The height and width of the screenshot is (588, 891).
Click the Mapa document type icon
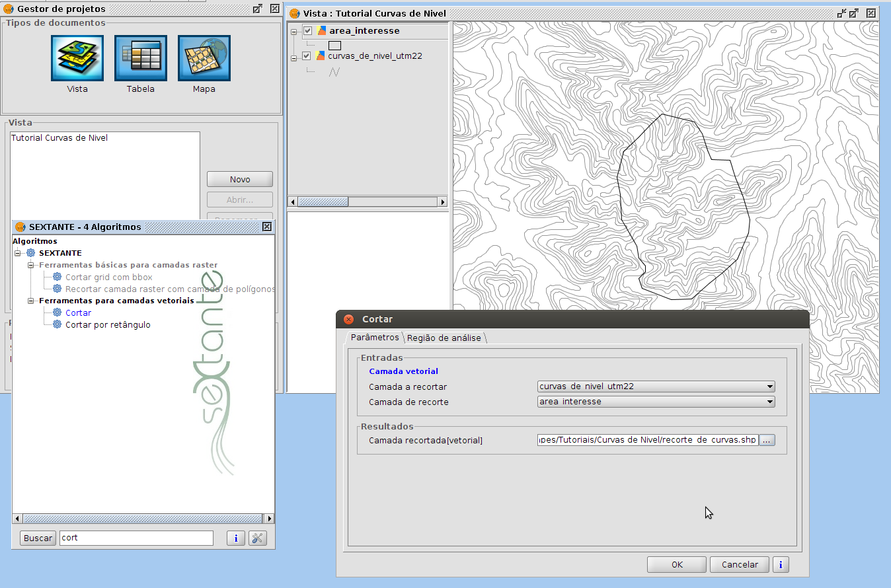[x=204, y=58]
